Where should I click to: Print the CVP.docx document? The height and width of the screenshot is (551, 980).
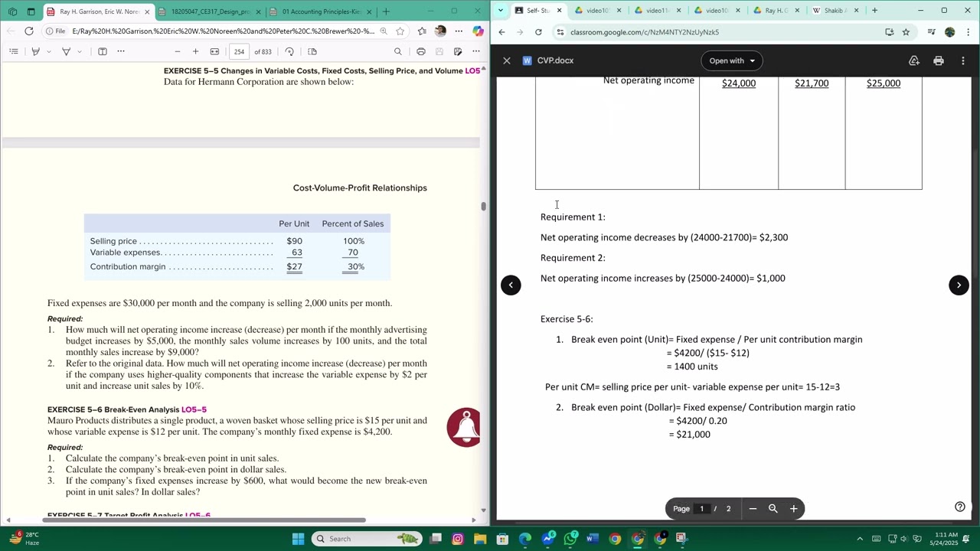(x=939, y=60)
